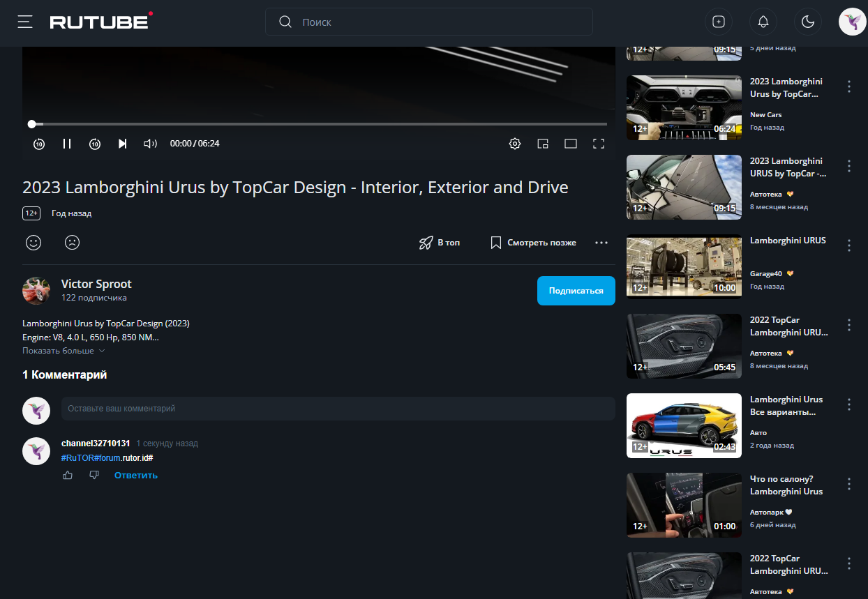868x599 pixels.
Task: Open options for Что по салону video
Action: 849,484
